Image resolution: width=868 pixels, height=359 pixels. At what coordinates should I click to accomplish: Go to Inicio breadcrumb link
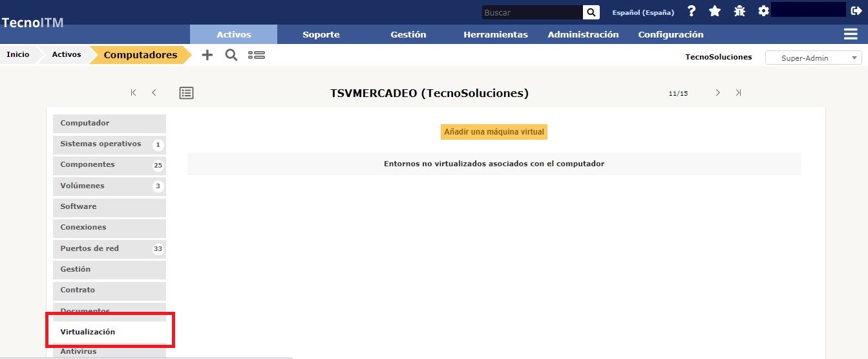[x=18, y=55]
